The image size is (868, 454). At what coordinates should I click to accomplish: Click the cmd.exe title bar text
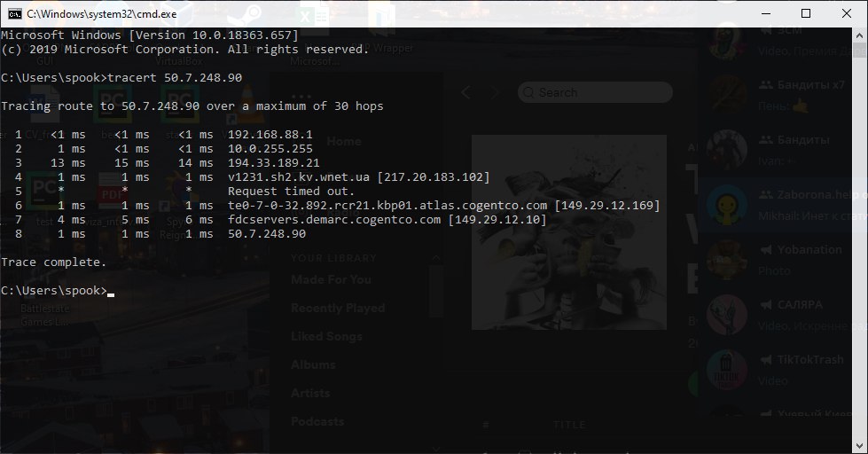(x=102, y=14)
